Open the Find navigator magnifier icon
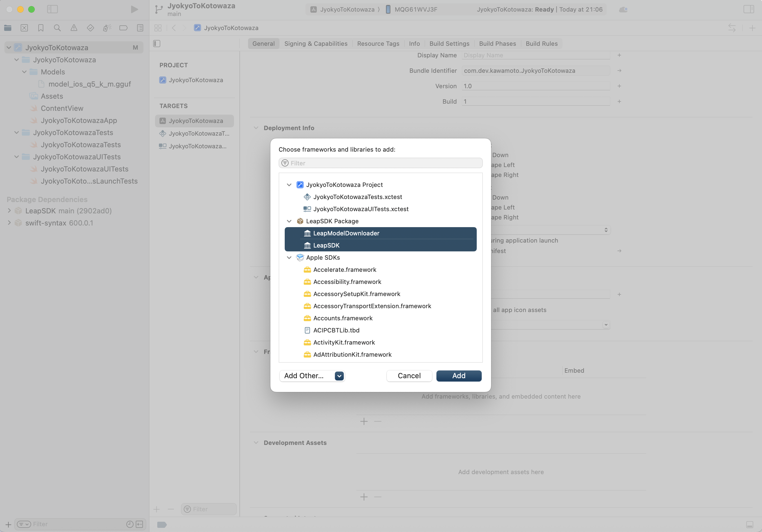762x532 pixels. click(x=57, y=28)
